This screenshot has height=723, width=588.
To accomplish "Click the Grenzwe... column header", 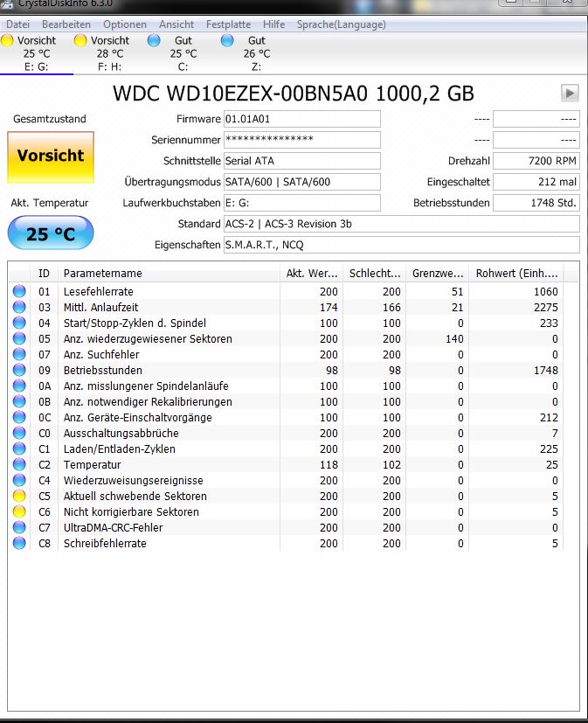I will (x=438, y=273).
